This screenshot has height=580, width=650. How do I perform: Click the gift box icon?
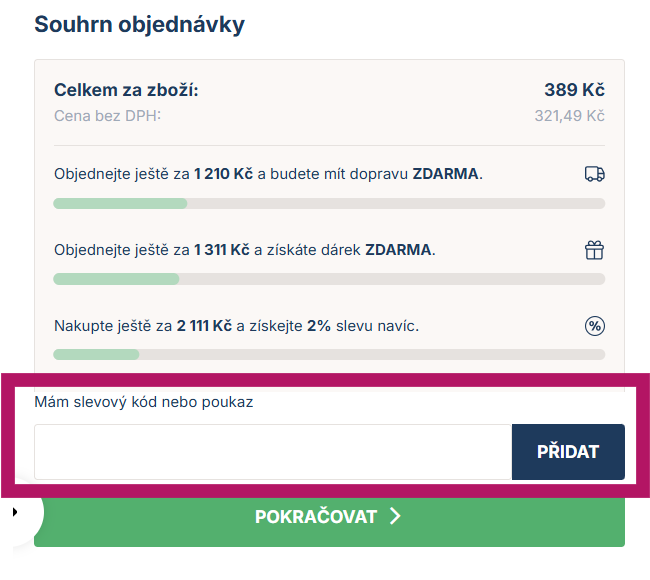(x=594, y=250)
